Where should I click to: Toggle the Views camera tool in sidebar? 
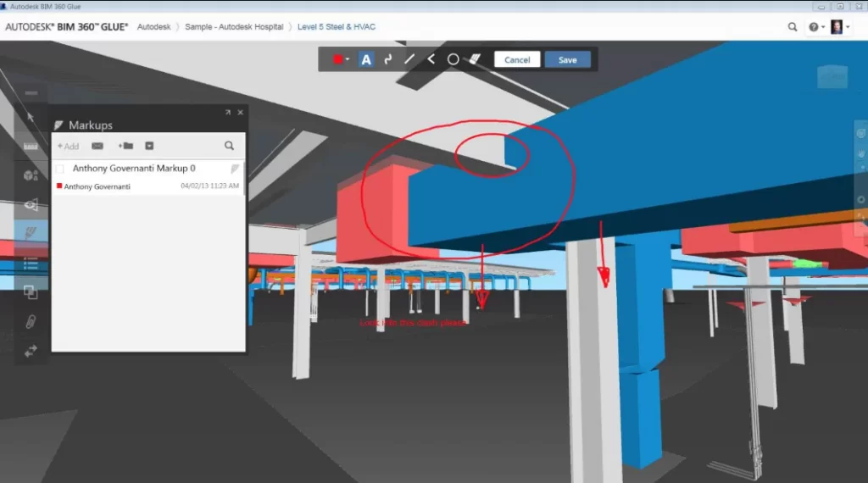coord(31,204)
